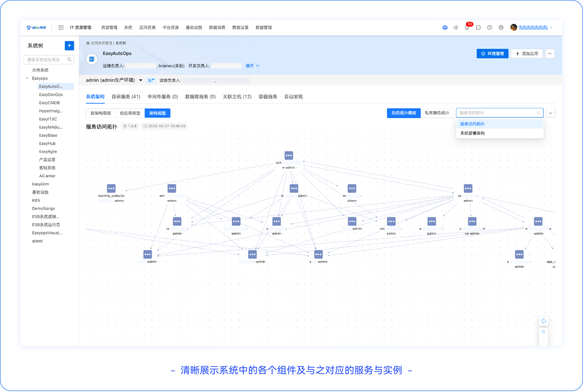Image resolution: width=583 pixels, height=392 pixels.
Task: Select AiCenter in the system tree
Action: tap(47, 176)
